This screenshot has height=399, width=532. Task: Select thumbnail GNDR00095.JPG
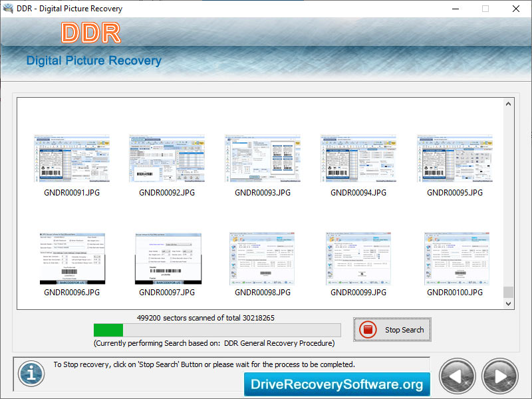pyautogui.click(x=455, y=158)
